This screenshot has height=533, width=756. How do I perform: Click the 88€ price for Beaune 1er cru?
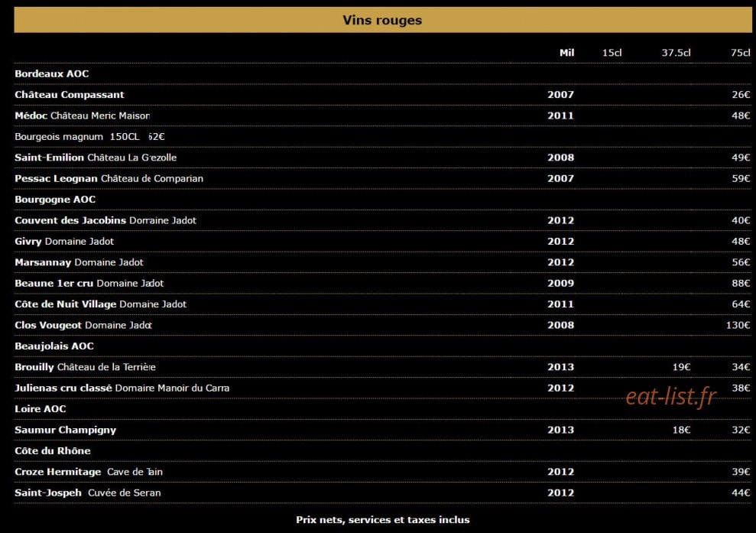(x=741, y=283)
